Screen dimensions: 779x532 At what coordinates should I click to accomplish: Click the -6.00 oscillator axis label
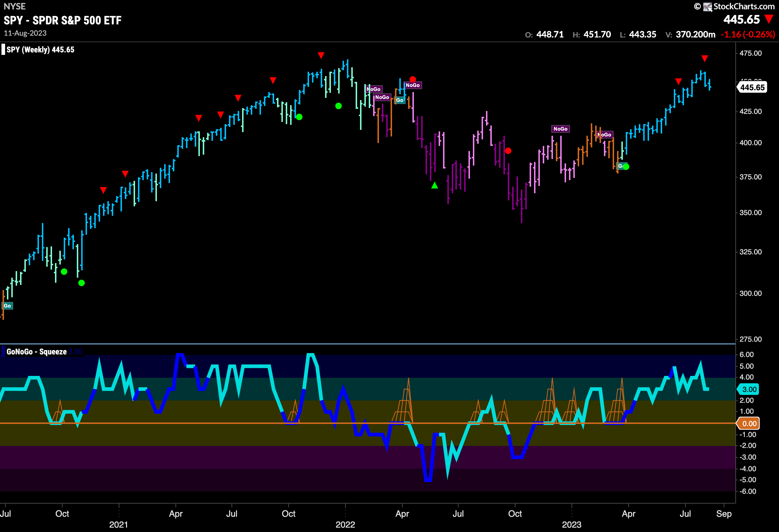[x=748, y=491]
